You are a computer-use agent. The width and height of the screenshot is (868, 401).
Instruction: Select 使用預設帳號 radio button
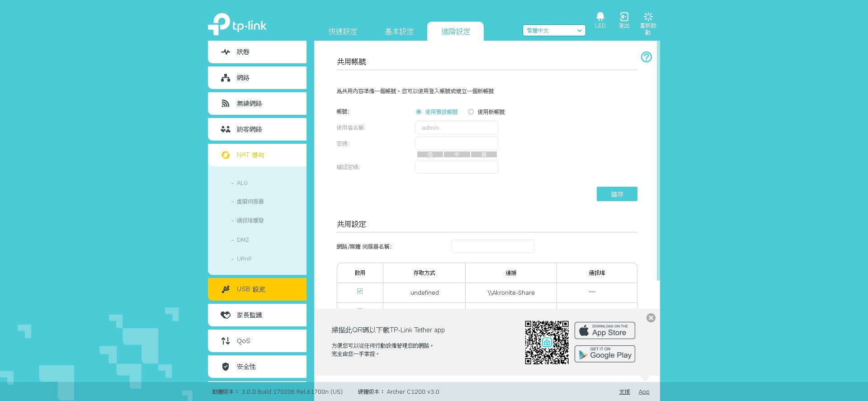click(419, 112)
